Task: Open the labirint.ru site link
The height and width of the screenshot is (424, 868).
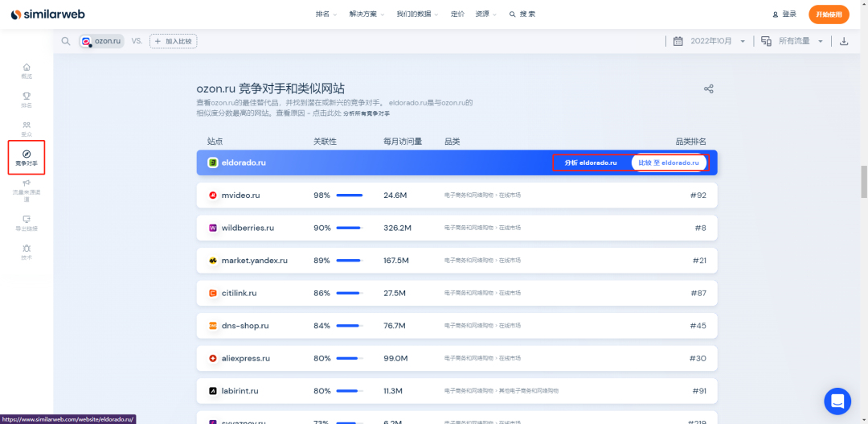Action: (x=240, y=391)
